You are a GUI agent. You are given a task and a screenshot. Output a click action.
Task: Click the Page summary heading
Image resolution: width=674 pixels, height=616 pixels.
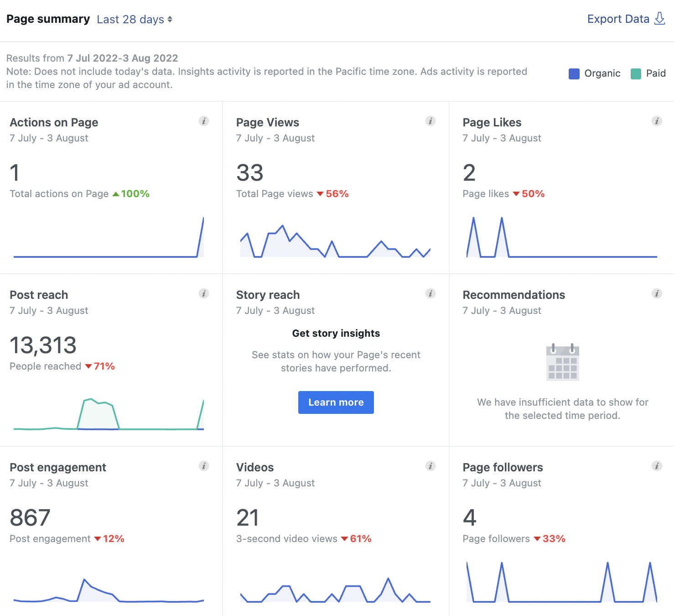tap(48, 19)
